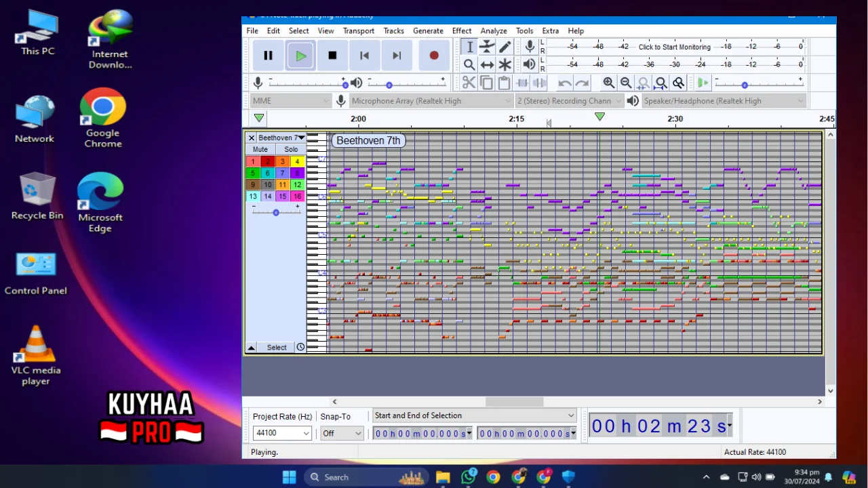The image size is (868, 488).
Task: Open the Speaker/Headphone playback device dropdown
Action: 724,101
